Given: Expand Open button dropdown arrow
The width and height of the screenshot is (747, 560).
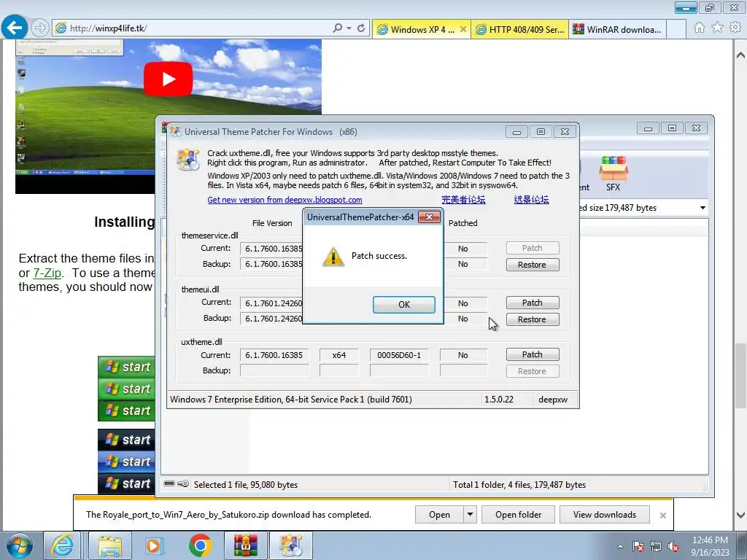Looking at the screenshot, I should (470, 515).
